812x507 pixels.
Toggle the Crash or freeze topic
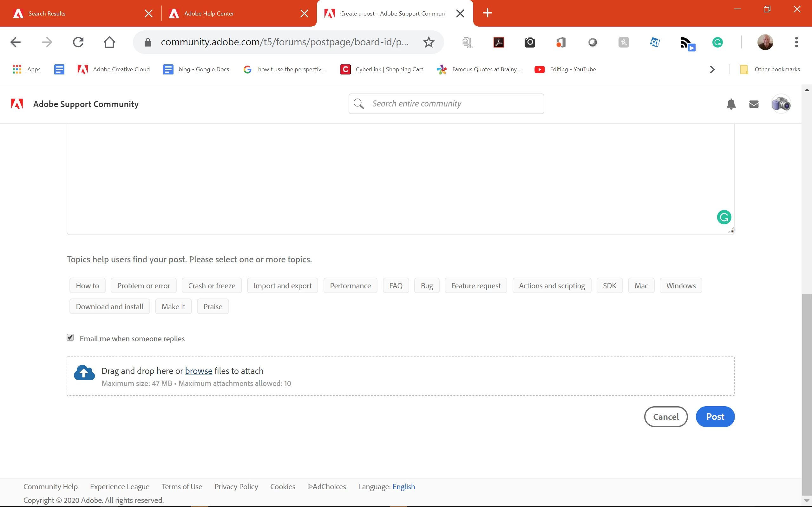click(x=212, y=286)
